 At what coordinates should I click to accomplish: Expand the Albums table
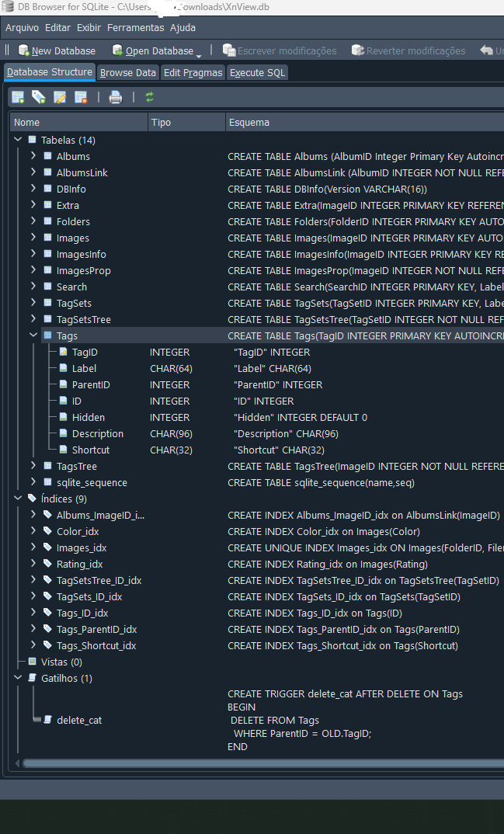pyautogui.click(x=33, y=156)
